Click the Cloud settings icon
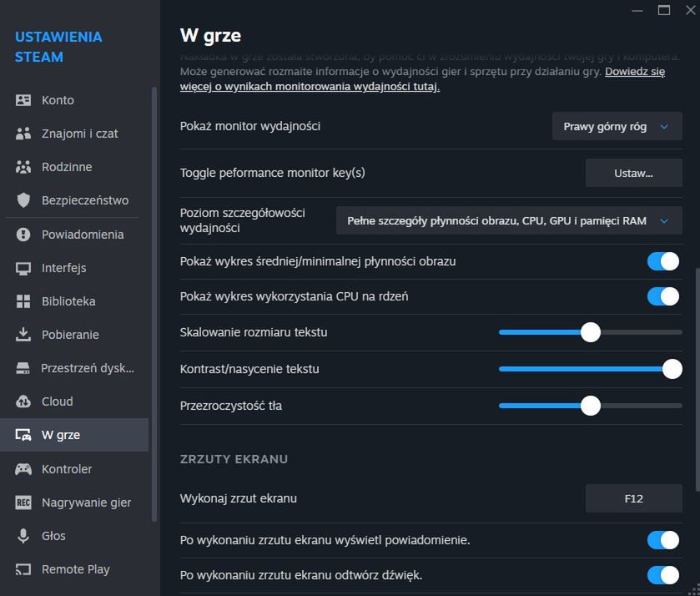Viewport: 700px width, 596px height. [x=25, y=402]
